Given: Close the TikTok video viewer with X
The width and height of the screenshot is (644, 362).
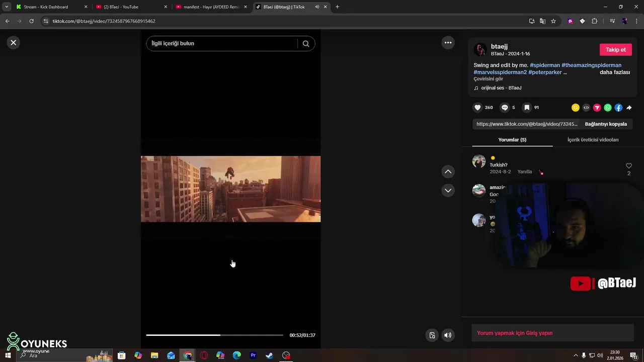Looking at the screenshot, I should point(14,43).
